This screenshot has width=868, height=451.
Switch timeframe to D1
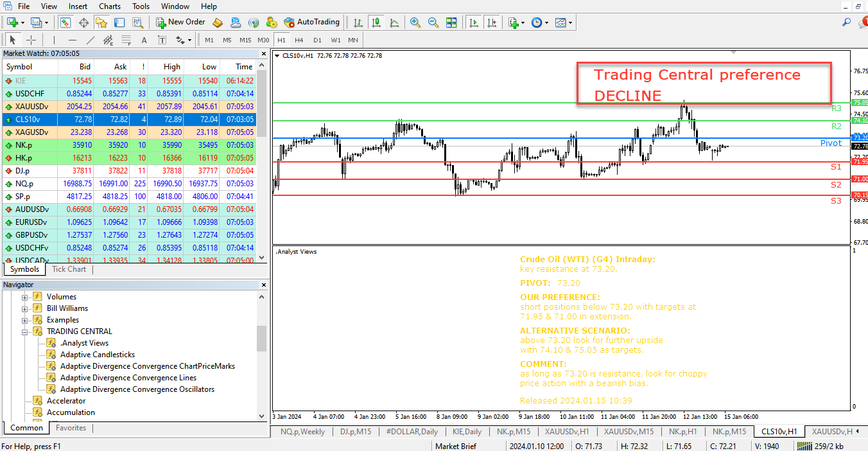pyautogui.click(x=317, y=40)
